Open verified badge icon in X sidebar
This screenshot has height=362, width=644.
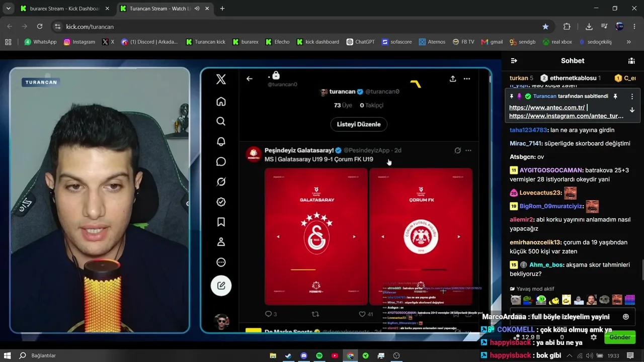coord(221,202)
